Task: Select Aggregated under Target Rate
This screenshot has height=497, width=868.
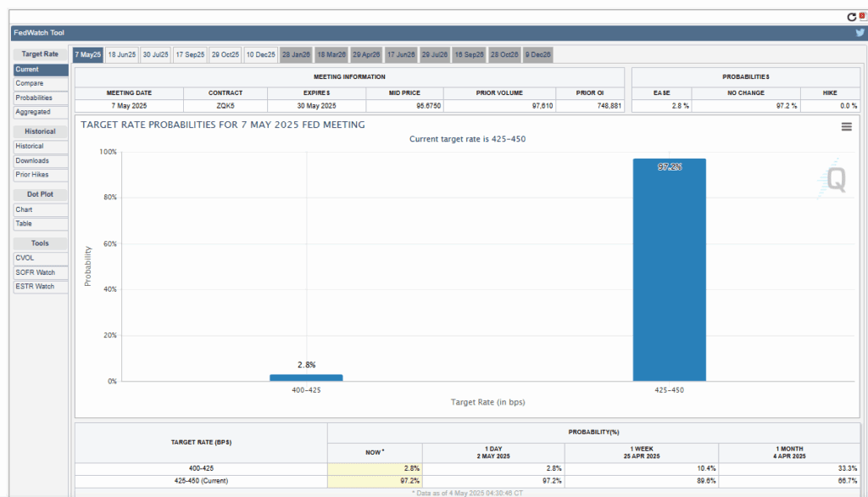Action: coord(33,112)
